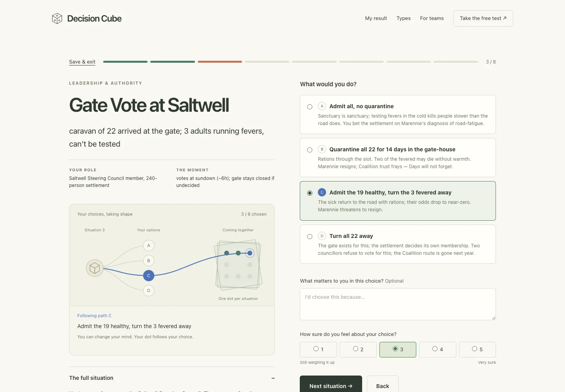Click the Save & exit link
565x392 pixels.
(82, 62)
